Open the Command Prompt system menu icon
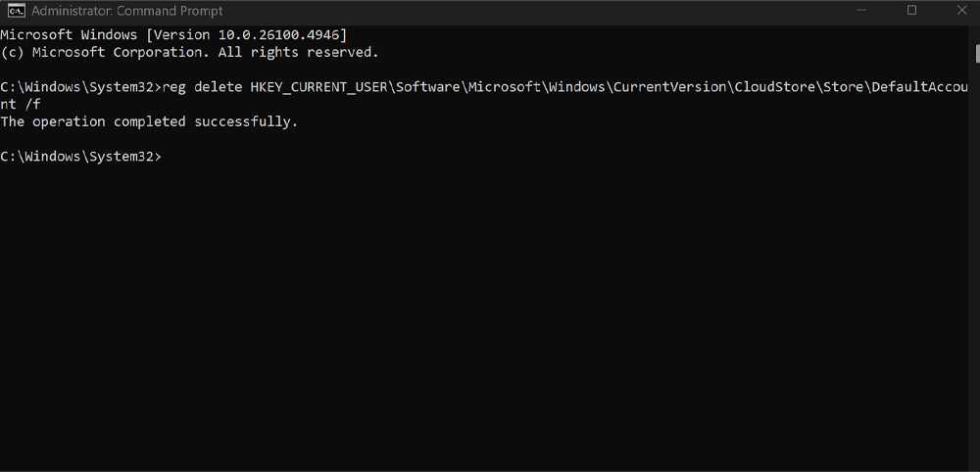This screenshot has width=980, height=472. (16, 11)
